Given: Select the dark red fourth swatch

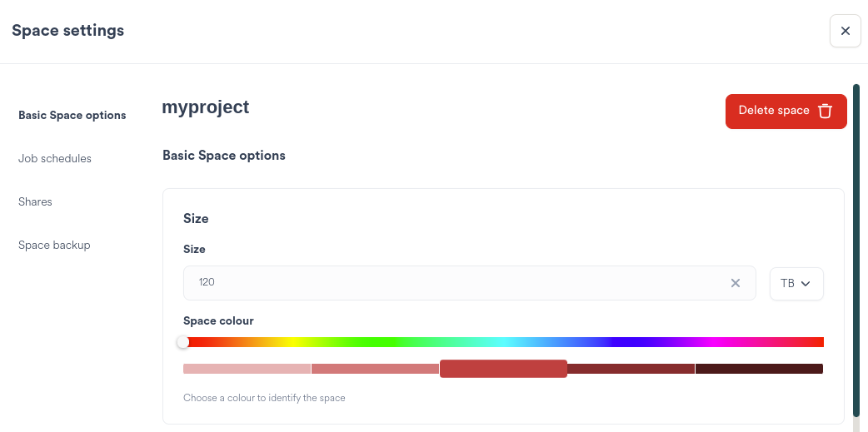Looking at the screenshot, I should [631, 369].
